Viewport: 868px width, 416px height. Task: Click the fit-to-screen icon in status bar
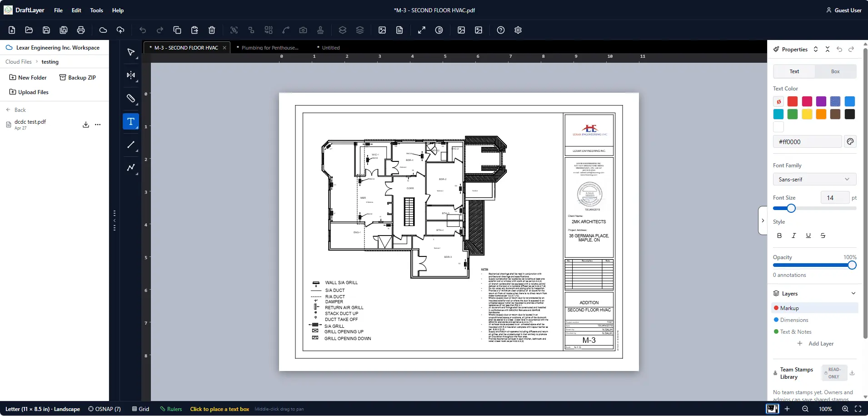(x=858, y=409)
